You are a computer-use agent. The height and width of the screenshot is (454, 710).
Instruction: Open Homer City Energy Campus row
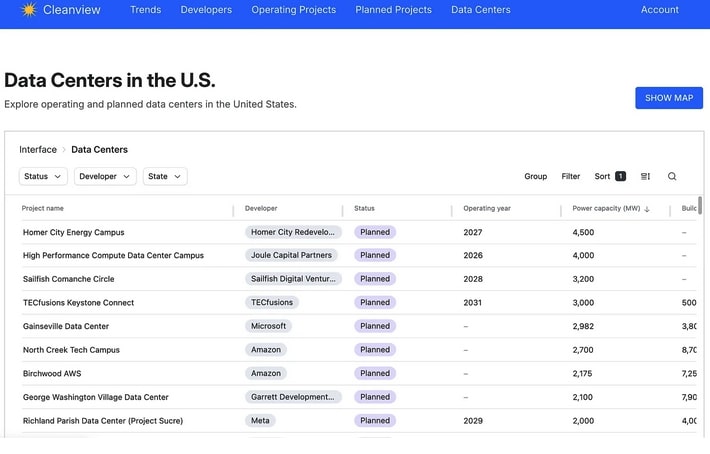point(73,232)
